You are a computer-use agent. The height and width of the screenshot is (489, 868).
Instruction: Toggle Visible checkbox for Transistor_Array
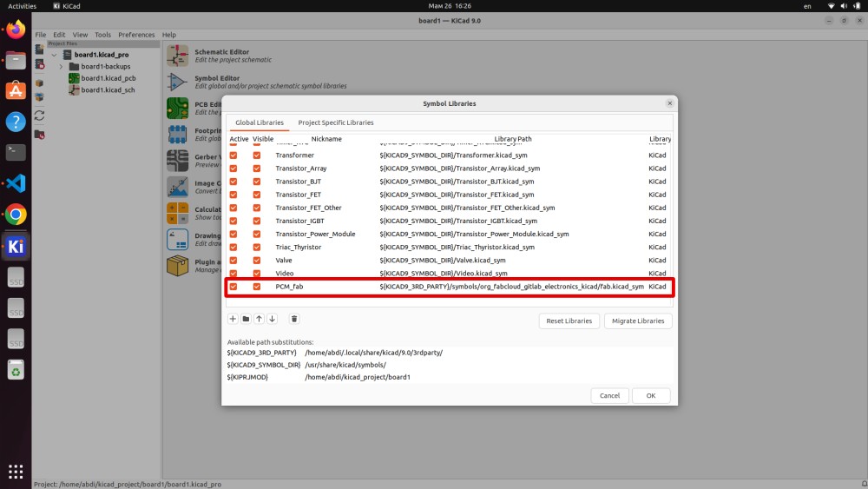tap(257, 169)
